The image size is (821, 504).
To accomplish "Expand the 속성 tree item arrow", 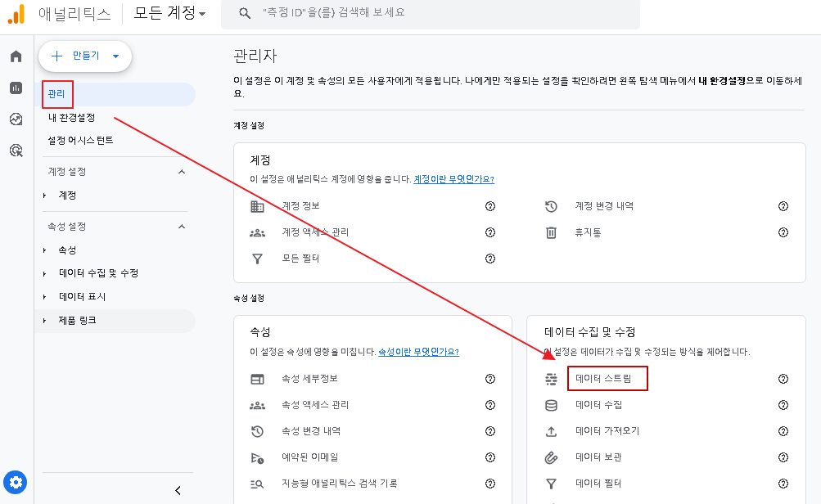I will tap(44, 250).
